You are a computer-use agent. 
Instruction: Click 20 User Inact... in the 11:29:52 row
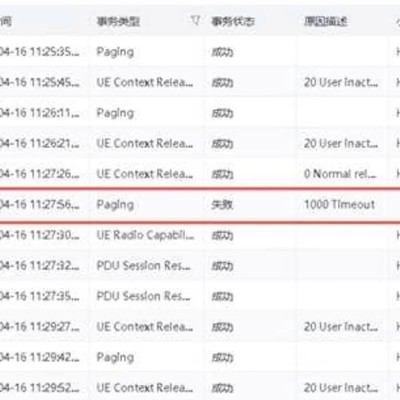(x=341, y=388)
